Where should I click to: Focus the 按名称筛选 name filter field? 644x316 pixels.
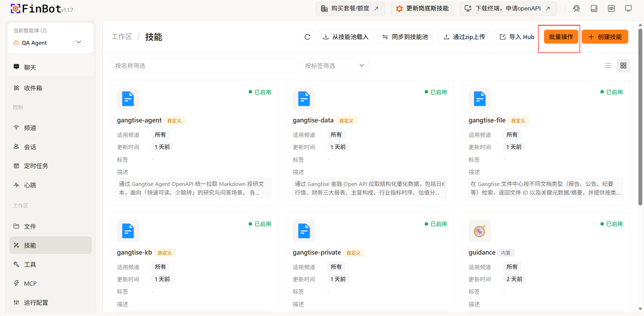click(x=203, y=66)
